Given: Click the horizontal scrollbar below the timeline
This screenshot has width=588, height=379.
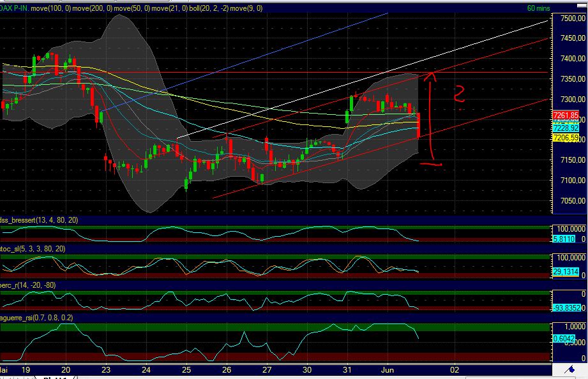Looking at the screenshot, I should click(287, 377).
